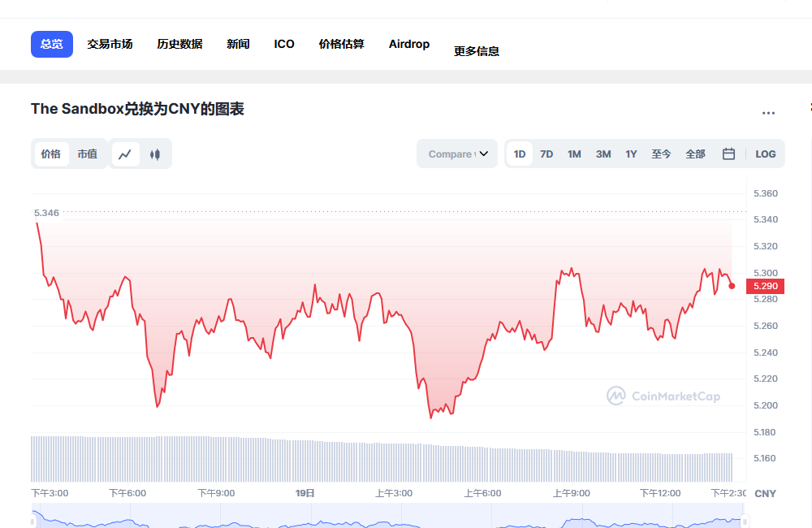
Task: Click the 上午3:00 time axis label
Action: 394,493
